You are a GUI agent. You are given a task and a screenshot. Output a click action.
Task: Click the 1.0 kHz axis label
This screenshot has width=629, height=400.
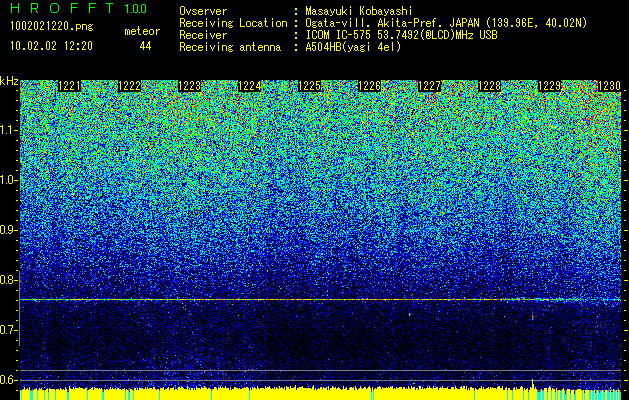[x=7, y=181]
